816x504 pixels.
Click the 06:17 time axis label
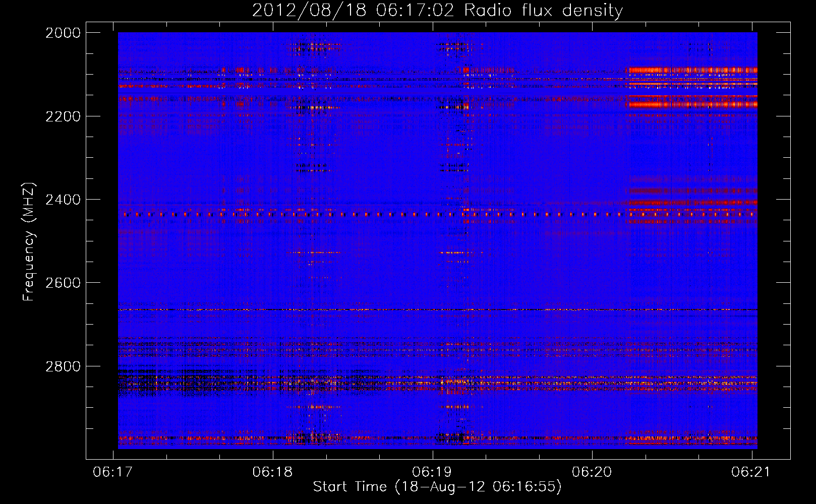pyautogui.click(x=113, y=472)
